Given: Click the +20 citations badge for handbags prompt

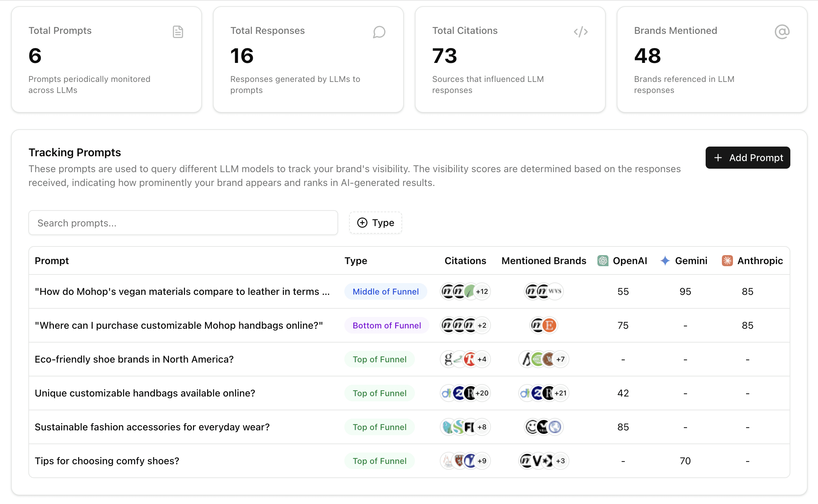Looking at the screenshot, I should (482, 393).
